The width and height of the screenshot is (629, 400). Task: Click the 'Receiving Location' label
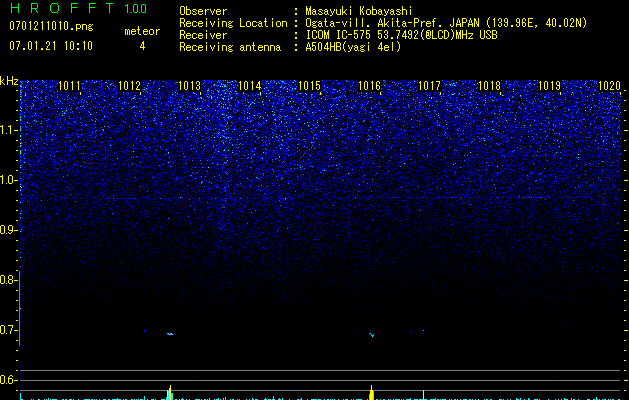[233, 23]
